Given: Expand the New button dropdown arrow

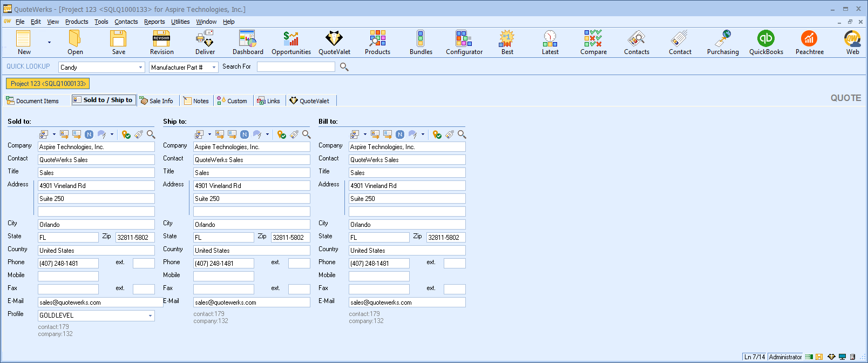Looking at the screenshot, I should point(49,42).
